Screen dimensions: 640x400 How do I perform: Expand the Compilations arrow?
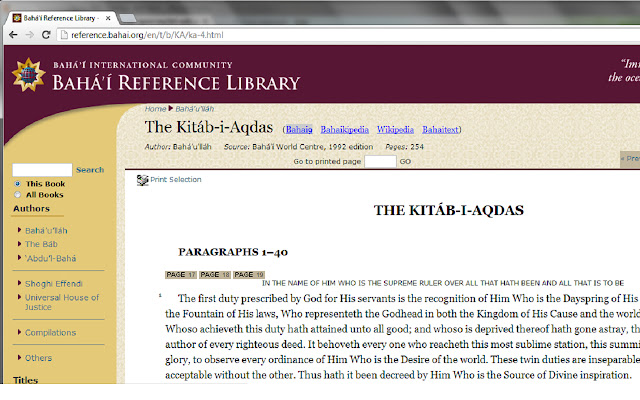click(x=19, y=332)
